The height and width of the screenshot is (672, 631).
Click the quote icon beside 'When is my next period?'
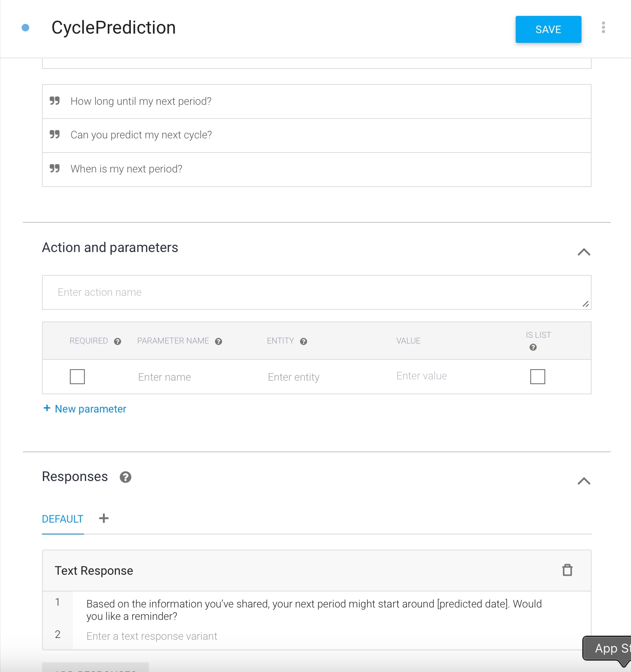pos(55,168)
